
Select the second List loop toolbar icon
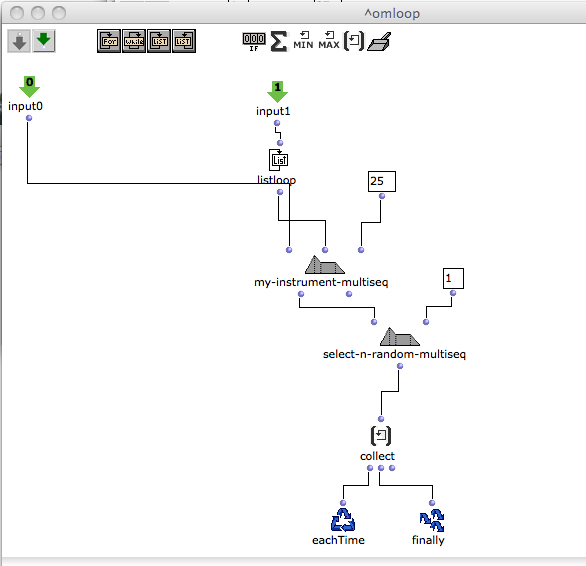pyautogui.click(x=184, y=41)
